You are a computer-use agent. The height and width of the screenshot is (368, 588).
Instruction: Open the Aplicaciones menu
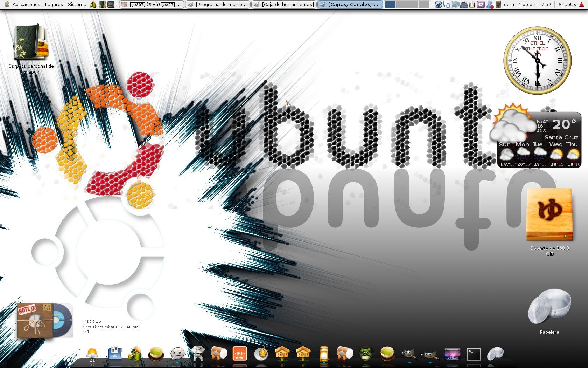[26, 5]
